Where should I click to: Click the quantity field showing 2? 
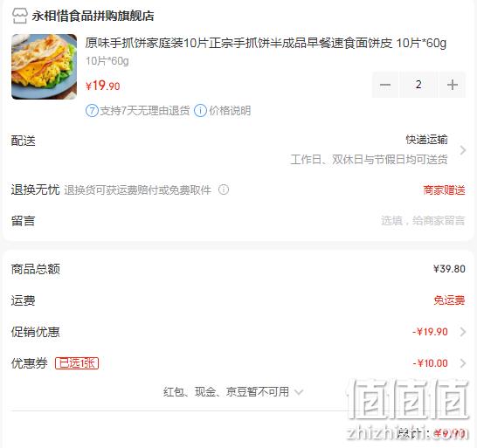pyautogui.click(x=418, y=85)
